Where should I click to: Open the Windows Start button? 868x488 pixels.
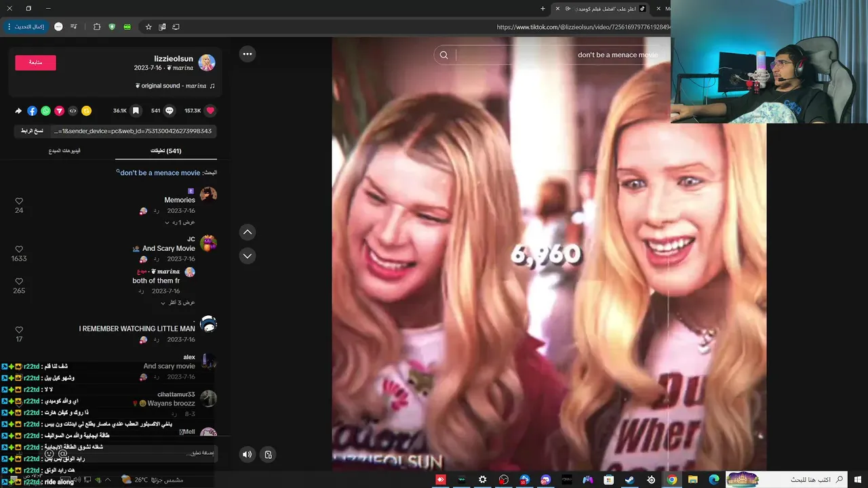click(858, 480)
